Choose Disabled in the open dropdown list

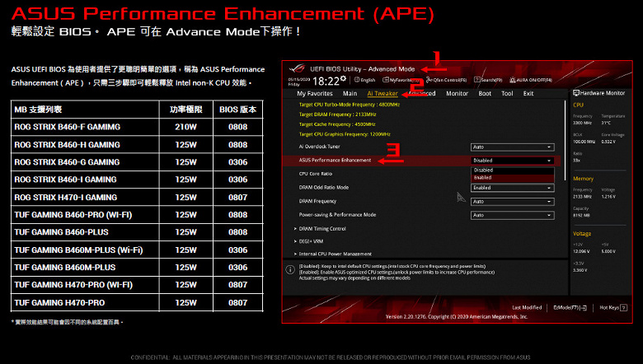pos(512,170)
